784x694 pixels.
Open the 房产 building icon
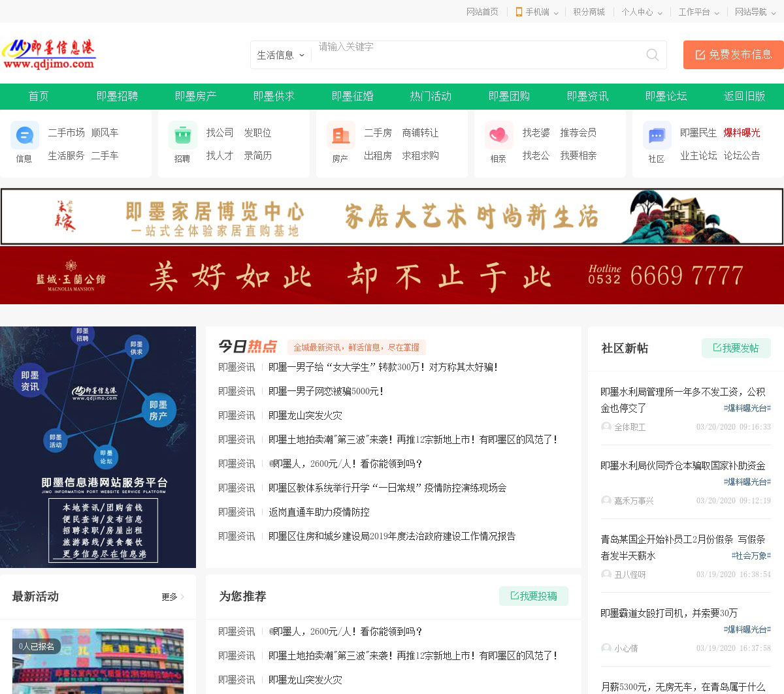tap(341, 136)
